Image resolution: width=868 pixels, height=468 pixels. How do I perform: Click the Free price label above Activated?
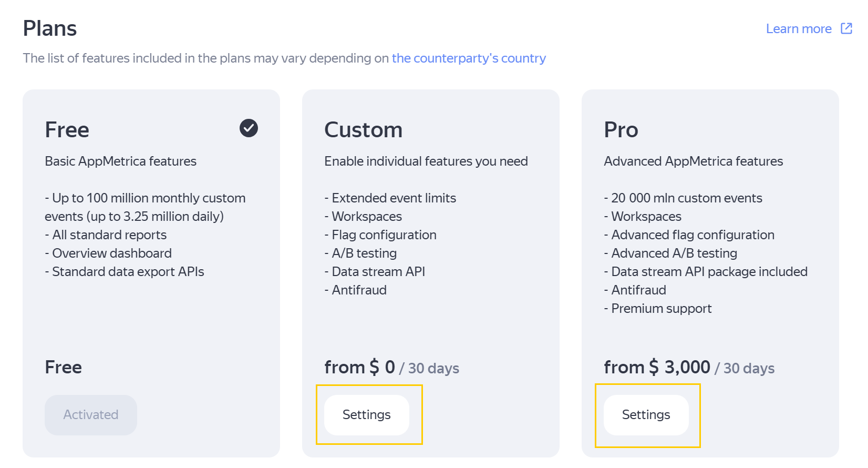[x=63, y=367]
